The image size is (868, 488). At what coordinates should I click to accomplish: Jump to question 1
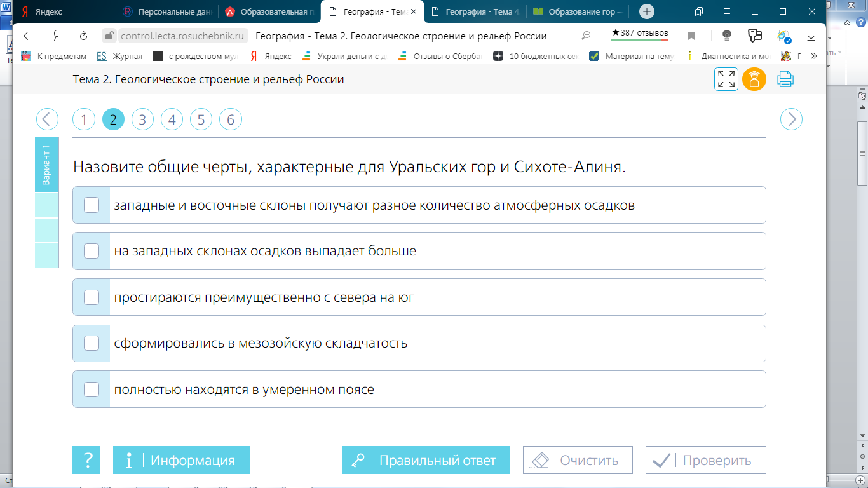pyautogui.click(x=84, y=119)
